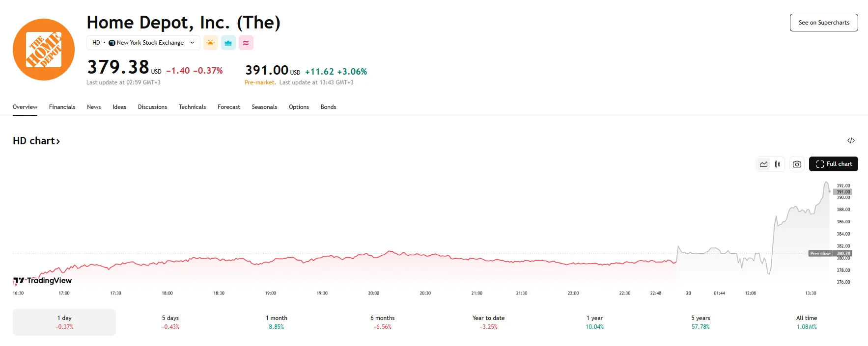868x346 pixels.
Task: Click the Pre-market label
Action: point(260,82)
